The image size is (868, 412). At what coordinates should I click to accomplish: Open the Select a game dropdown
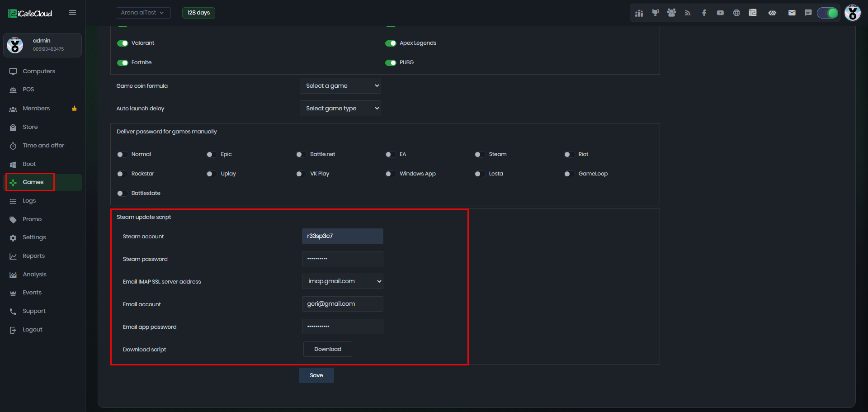pos(340,86)
